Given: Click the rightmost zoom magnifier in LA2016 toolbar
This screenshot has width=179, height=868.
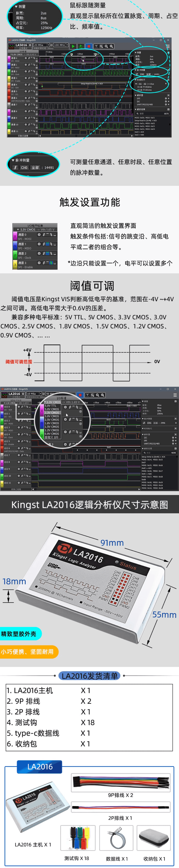Looking at the screenshot, I should [103, 395].
